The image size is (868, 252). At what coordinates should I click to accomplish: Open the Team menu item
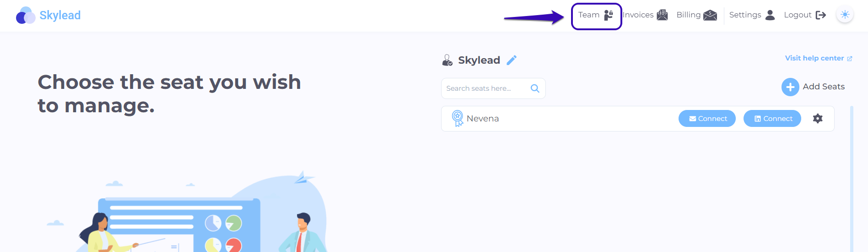click(596, 15)
